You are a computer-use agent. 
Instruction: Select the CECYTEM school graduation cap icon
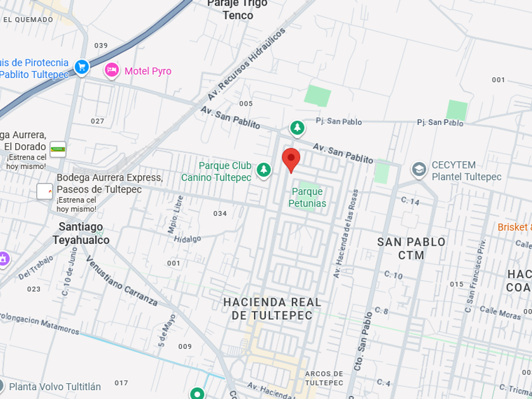[x=419, y=170]
